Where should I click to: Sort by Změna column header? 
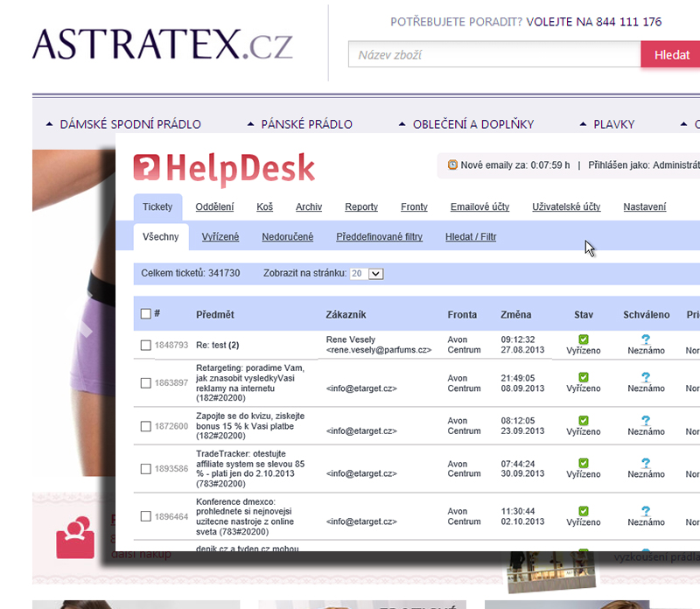click(x=515, y=315)
